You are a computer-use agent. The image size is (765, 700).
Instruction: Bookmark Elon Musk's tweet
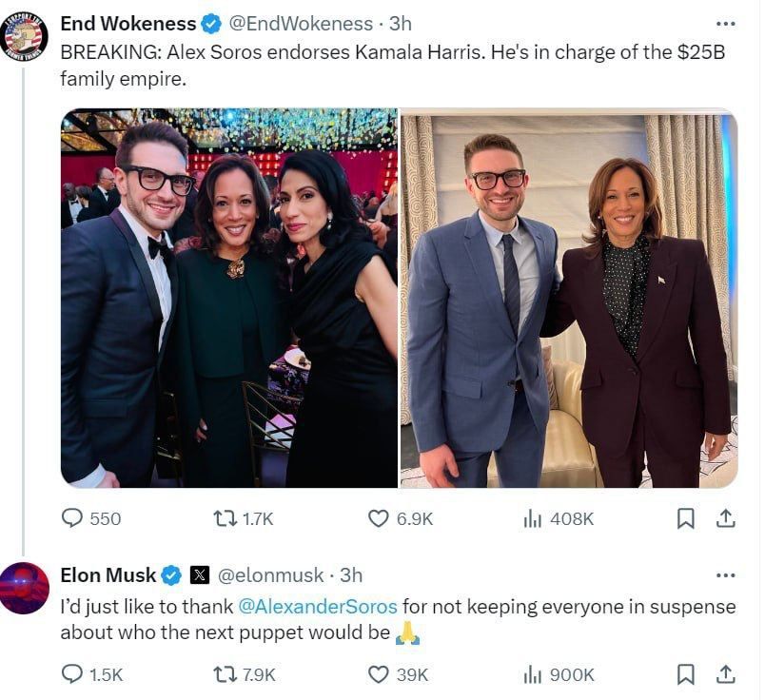pos(683,675)
